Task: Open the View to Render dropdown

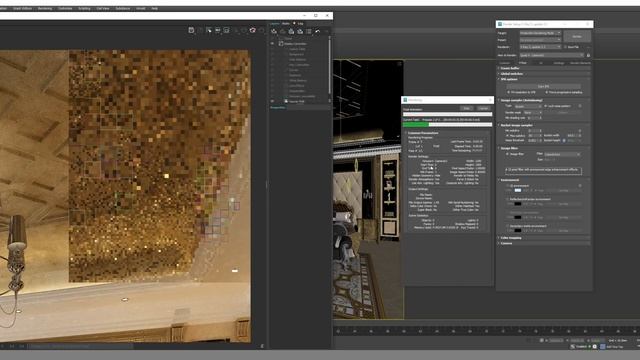Action: 551,55
